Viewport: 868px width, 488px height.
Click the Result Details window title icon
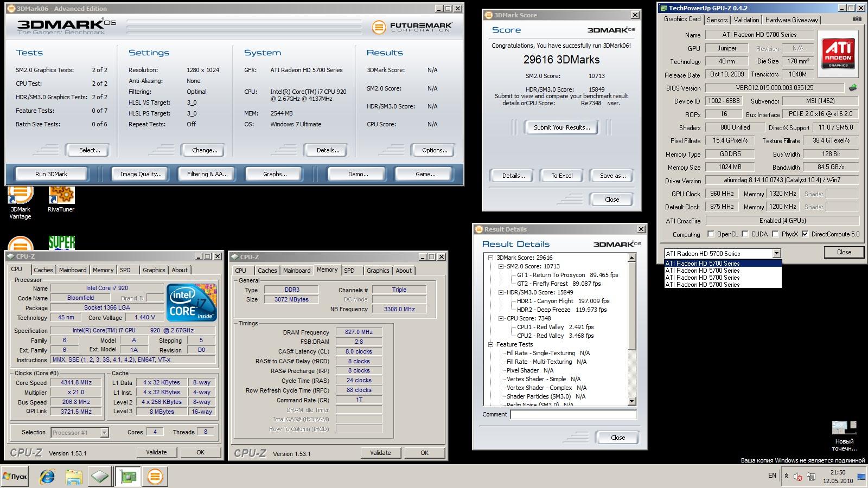[479, 229]
